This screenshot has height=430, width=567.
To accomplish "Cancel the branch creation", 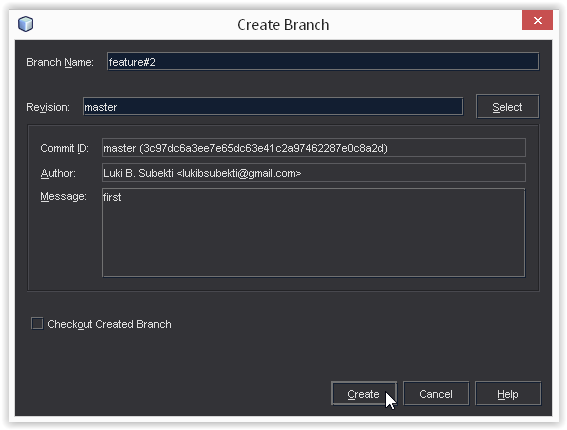I will pos(436,393).
